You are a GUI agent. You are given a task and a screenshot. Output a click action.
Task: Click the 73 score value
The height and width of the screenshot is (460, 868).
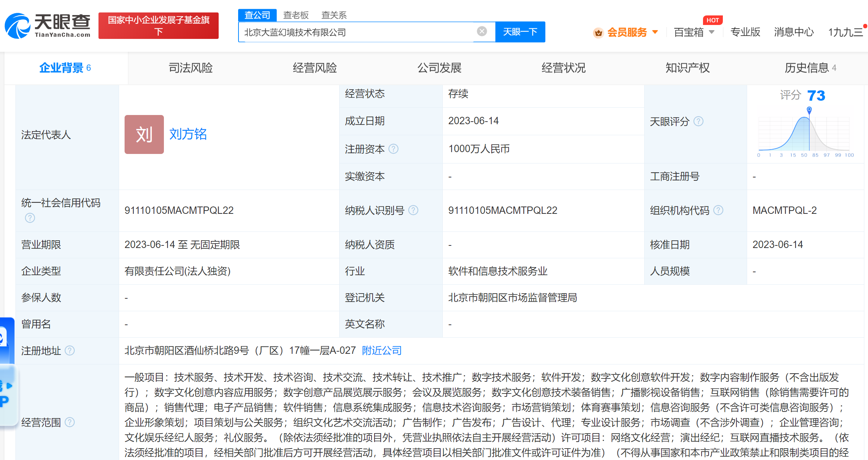816,96
